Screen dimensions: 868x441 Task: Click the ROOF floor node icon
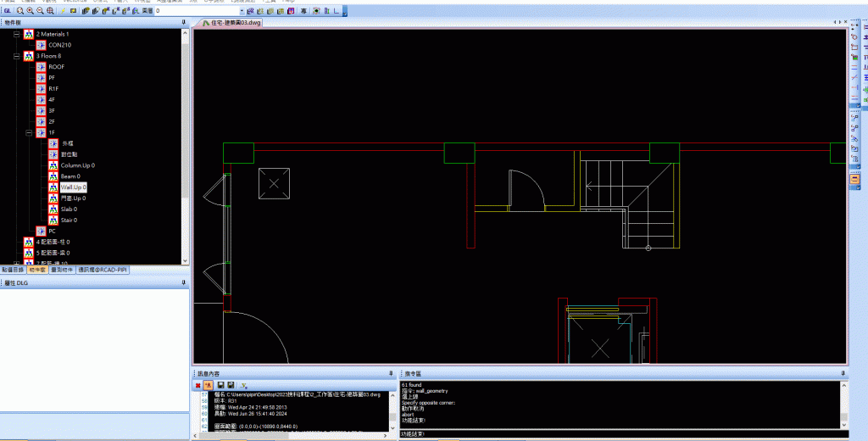[41, 66]
